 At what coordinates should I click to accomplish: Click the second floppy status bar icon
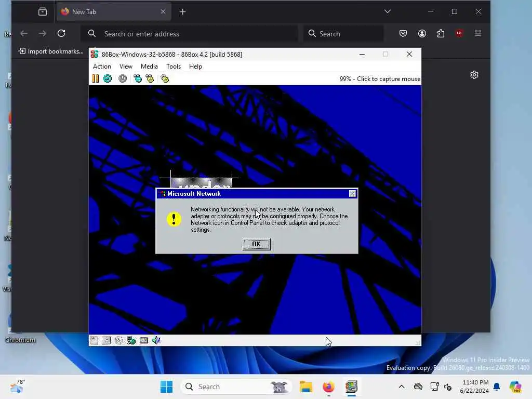(x=107, y=340)
